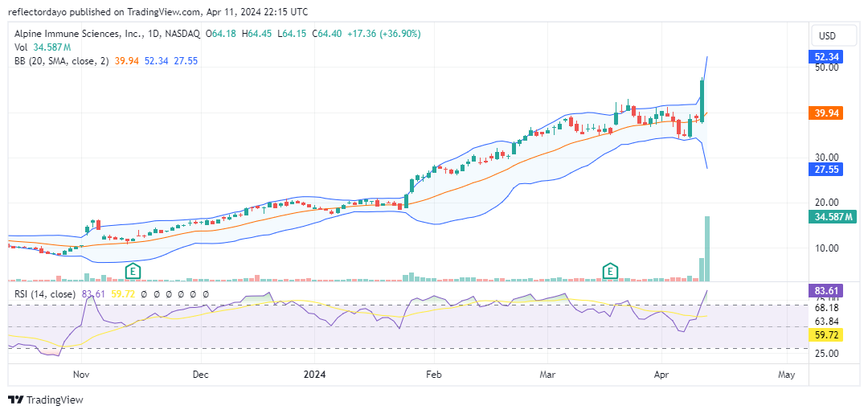The width and height of the screenshot is (868, 414).
Task: Click the purple 83.61 RSI legend value
Action: [92, 294]
